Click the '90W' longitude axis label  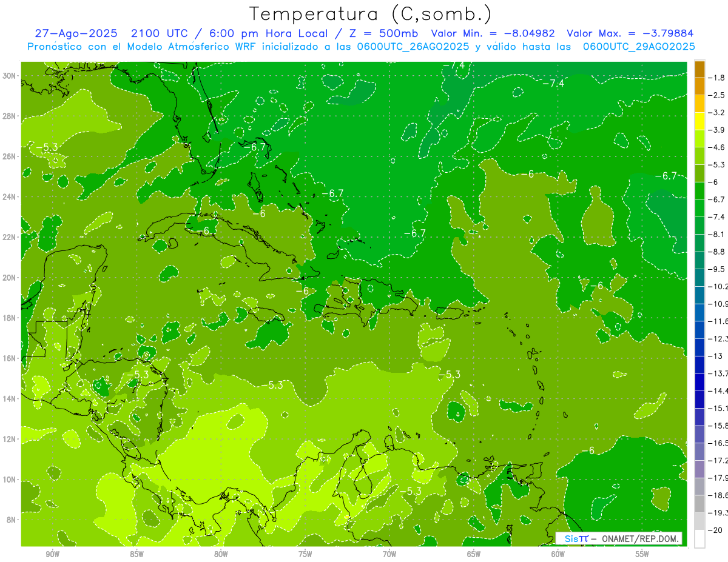53,554
